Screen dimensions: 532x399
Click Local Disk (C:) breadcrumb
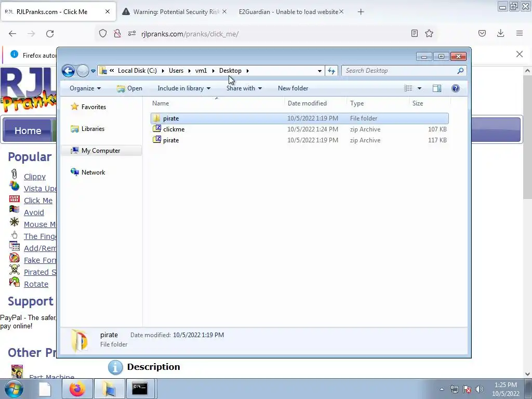(137, 71)
